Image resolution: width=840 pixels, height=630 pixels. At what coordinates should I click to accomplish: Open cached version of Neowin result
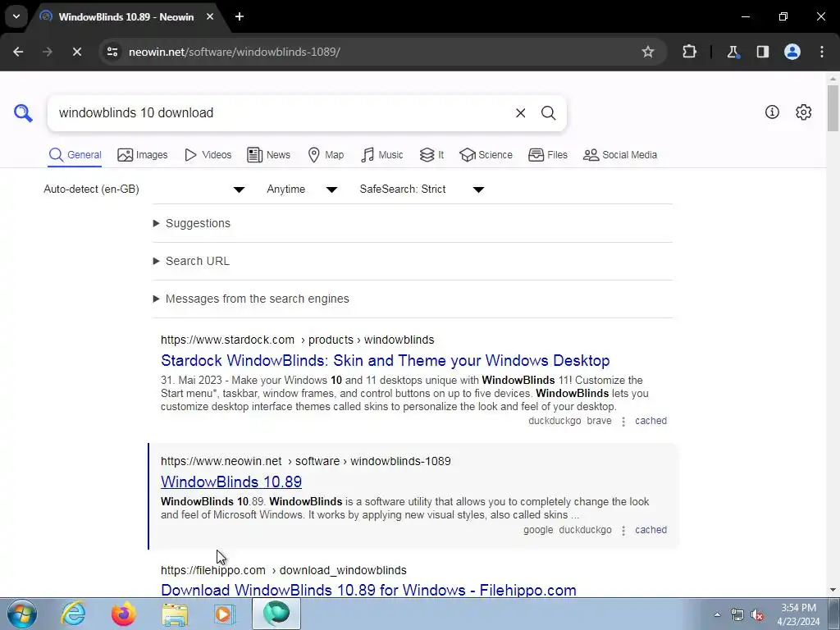(x=651, y=530)
